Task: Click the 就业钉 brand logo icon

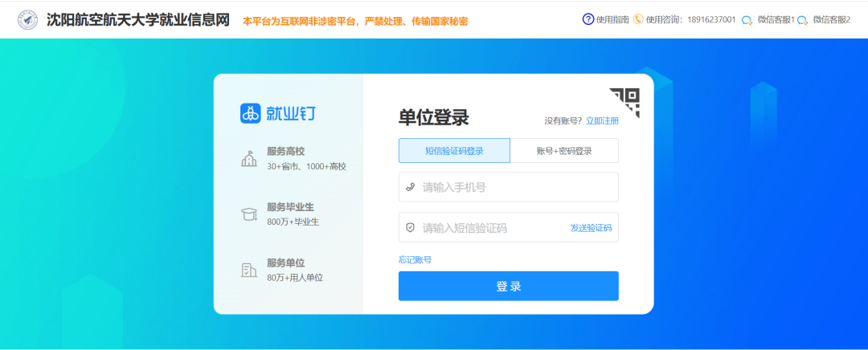Action: pyautogui.click(x=251, y=113)
